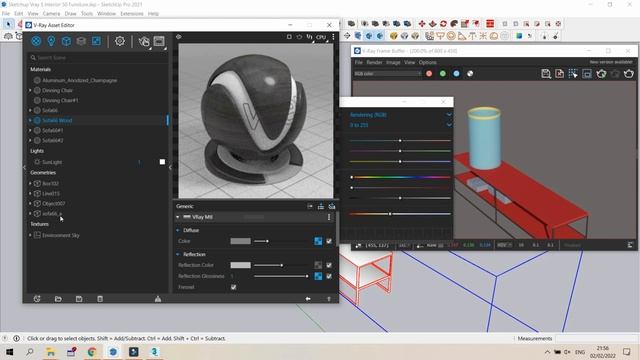Click the Search Scene field
This screenshot has width=640, height=360.
coord(98,58)
